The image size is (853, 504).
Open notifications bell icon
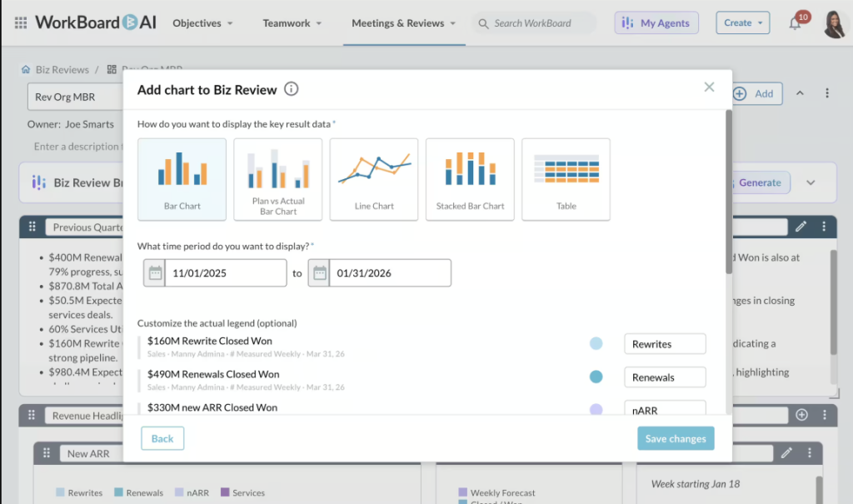[795, 23]
